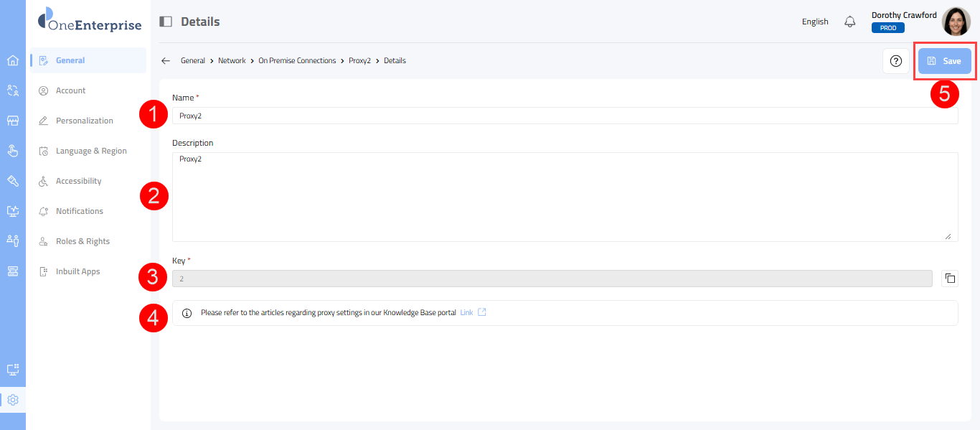
Task: Navigate to On Premise Connections breadcrumb
Action: pos(297,61)
